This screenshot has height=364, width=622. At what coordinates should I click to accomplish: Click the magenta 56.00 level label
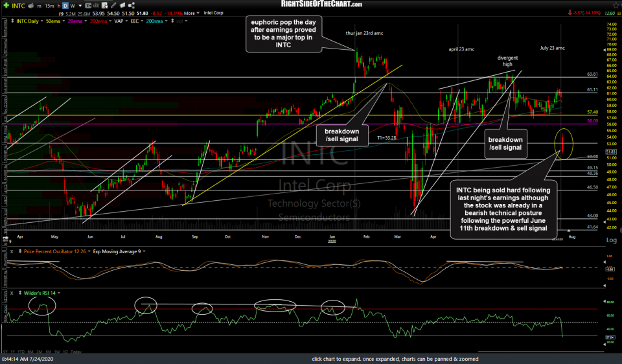592,121
